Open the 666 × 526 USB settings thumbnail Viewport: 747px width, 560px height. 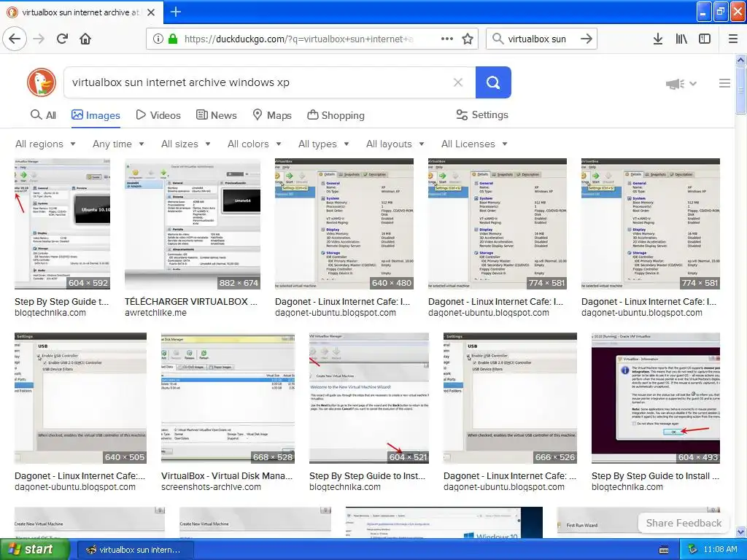(x=510, y=398)
